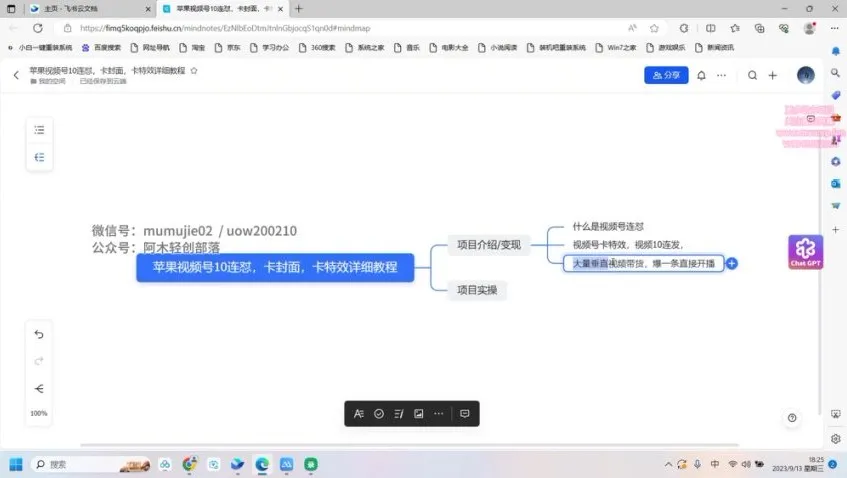Click the blue 分享 share button

click(666, 75)
